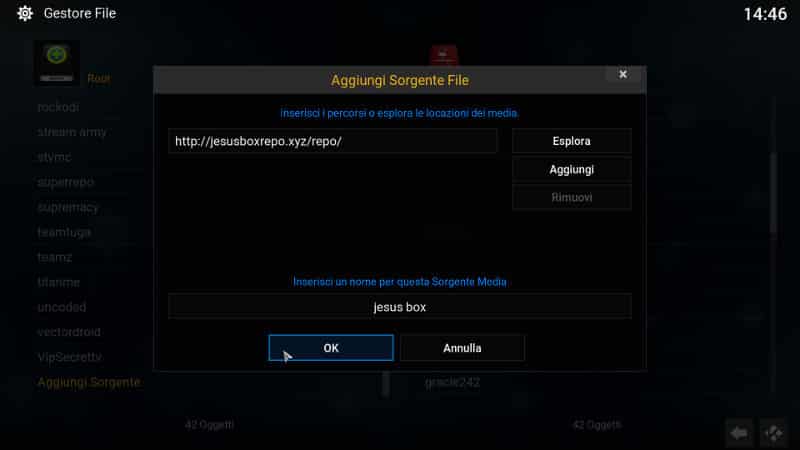Open the gracie242 item in right panel
The image size is (800, 450).
pyautogui.click(x=452, y=382)
